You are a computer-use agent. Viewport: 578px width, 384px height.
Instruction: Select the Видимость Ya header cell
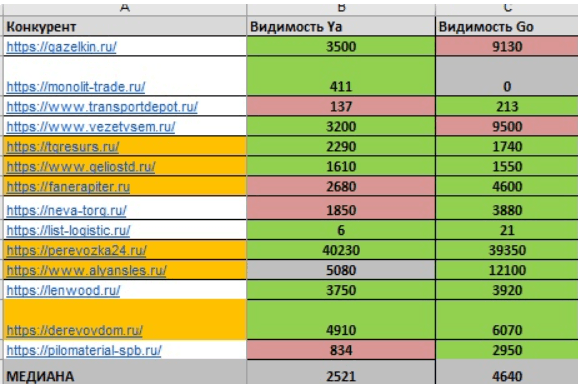pos(341,27)
